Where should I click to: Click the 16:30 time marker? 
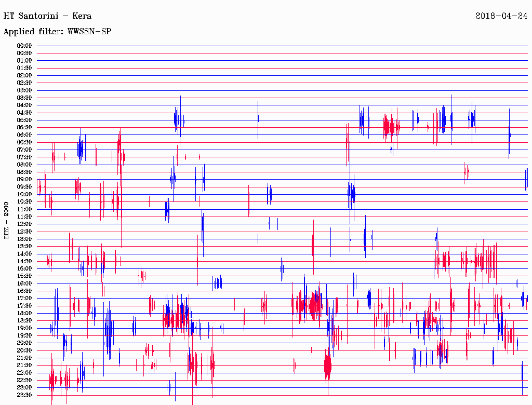tap(24, 291)
